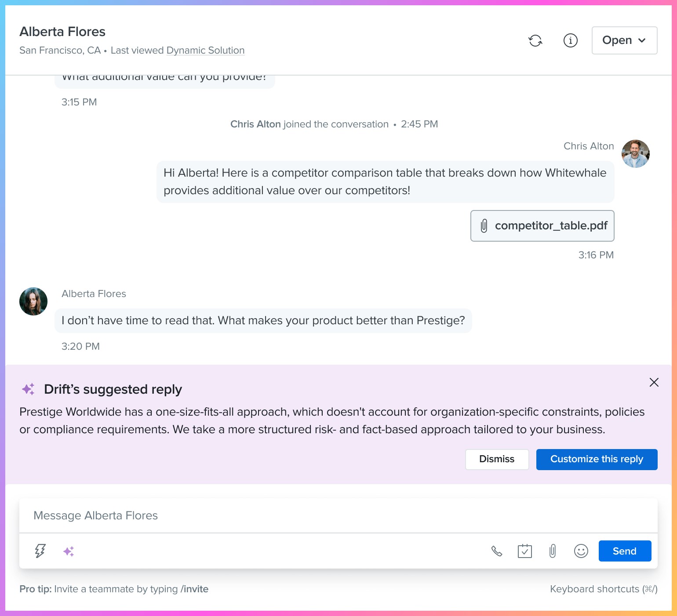The height and width of the screenshot is (616, 677).
Task: Click Customize this reply
Action: [x=596, y=459]
